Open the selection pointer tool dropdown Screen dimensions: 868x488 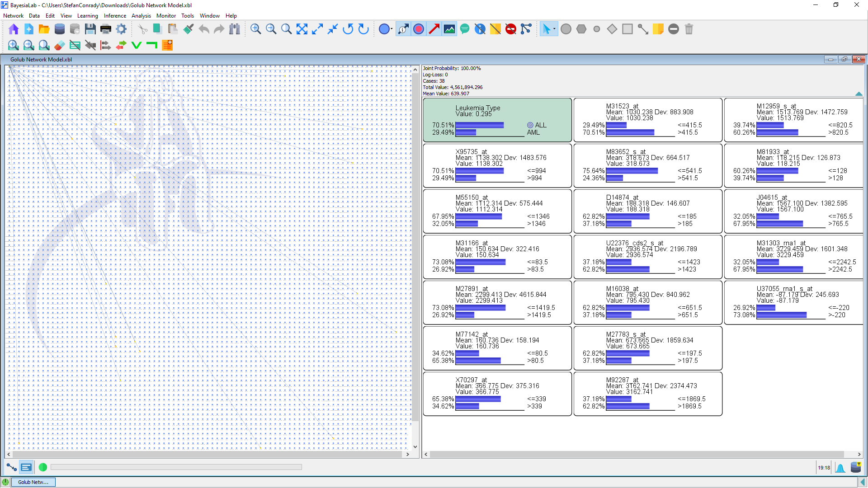pyautogui.click(x=554, y=29)
